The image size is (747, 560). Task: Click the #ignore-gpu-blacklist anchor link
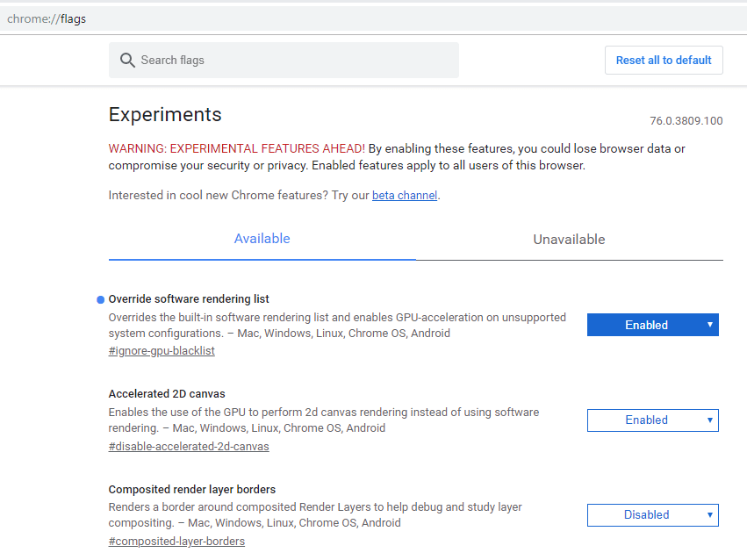tap(162, 351)
